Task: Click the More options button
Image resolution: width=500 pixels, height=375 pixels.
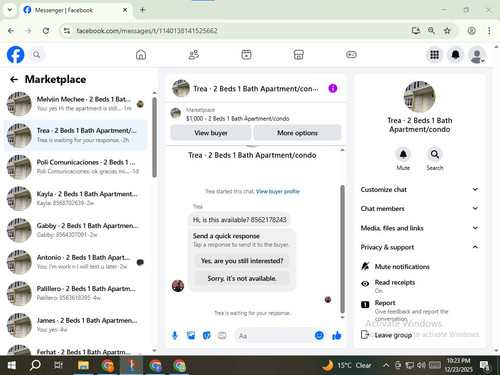Action: [297, 133]
